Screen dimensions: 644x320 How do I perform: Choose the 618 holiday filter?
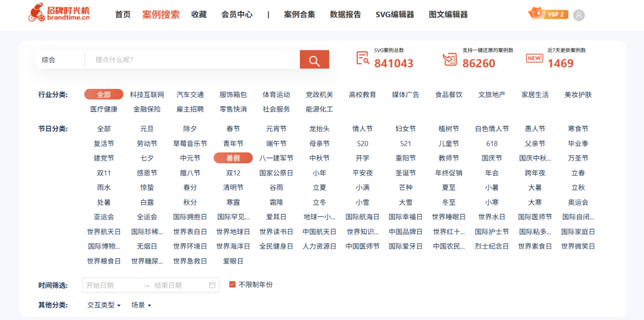[492, 144]
